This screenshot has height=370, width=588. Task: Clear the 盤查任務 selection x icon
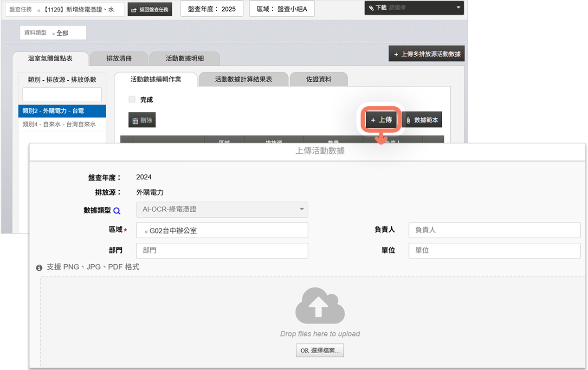pyautogui.click(x=39, y=10)
